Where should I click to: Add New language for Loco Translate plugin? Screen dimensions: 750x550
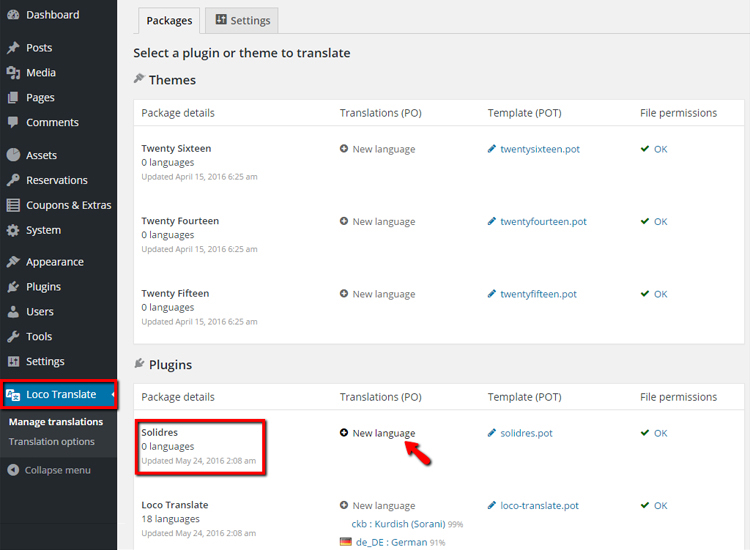click(x=384, y=506)
